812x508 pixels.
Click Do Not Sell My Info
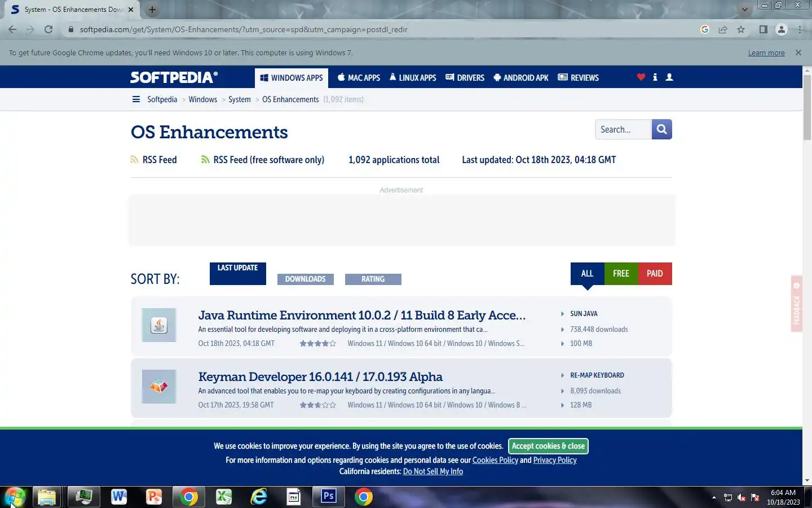433,471
